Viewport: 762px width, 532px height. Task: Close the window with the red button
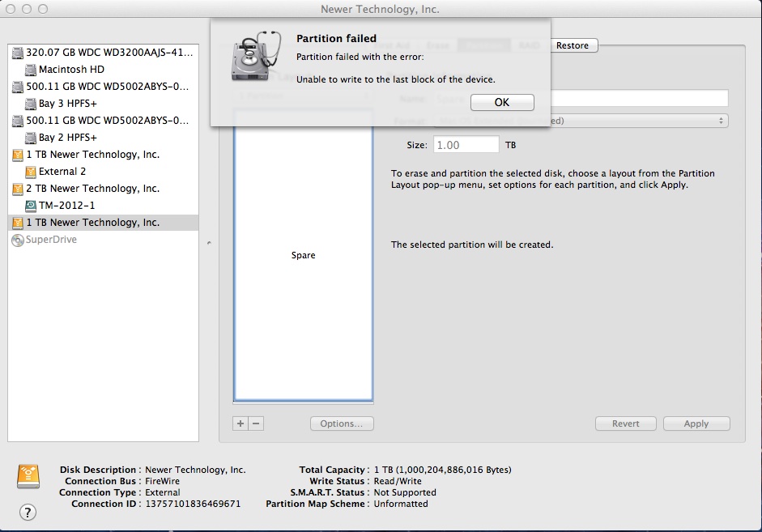11,9
